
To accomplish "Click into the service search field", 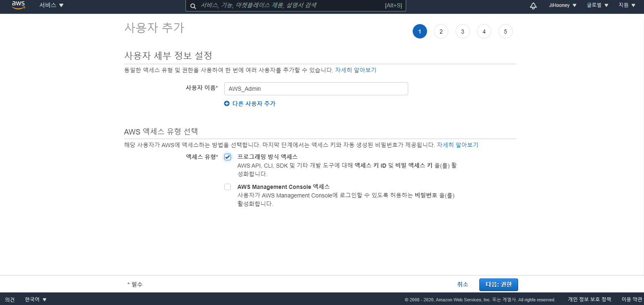I will pyautogui.click(x=296, y=6).
